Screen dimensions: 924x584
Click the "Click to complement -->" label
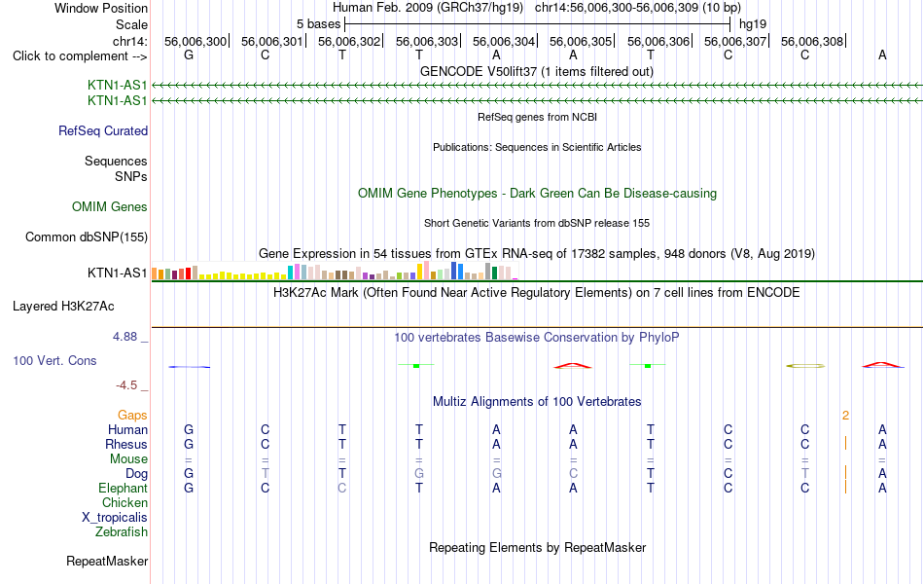[x=80, y=56]
